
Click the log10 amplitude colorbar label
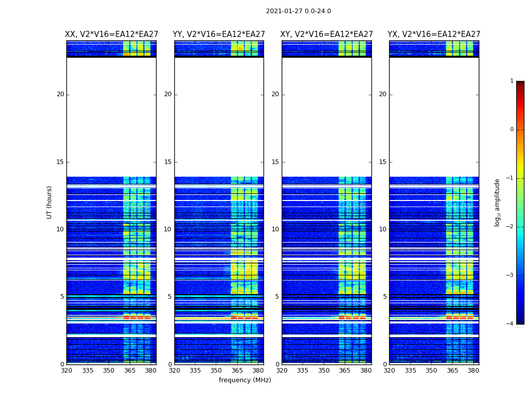[497, 202]
